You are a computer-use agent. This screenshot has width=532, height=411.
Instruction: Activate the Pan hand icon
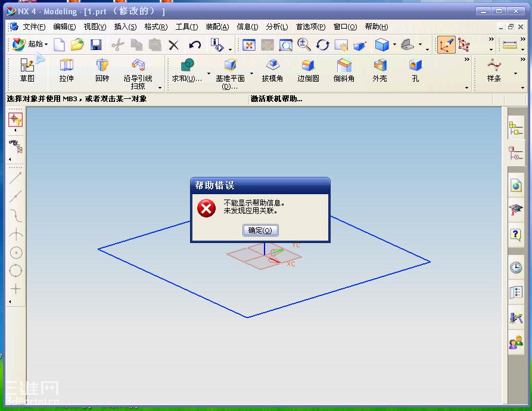[341, 45]
